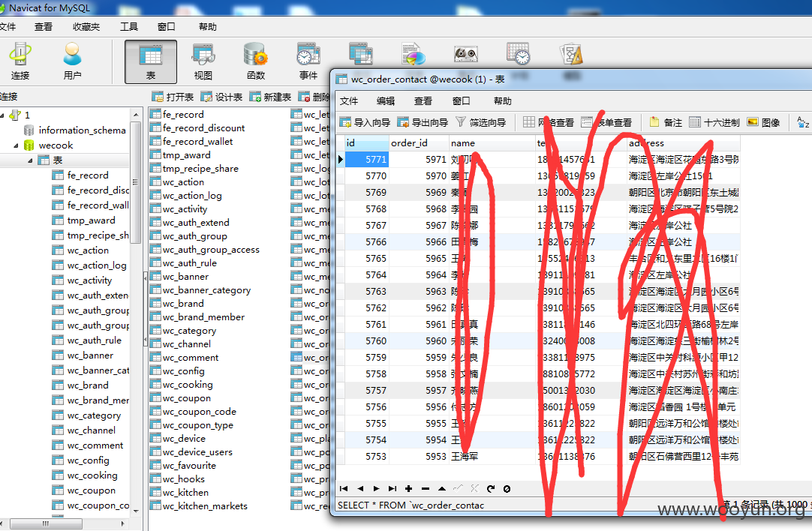Open 文件 menu in main Navicat window
The height and width of the screenshot is (531, 812).
pyautogui.click(x=8, y=26)
